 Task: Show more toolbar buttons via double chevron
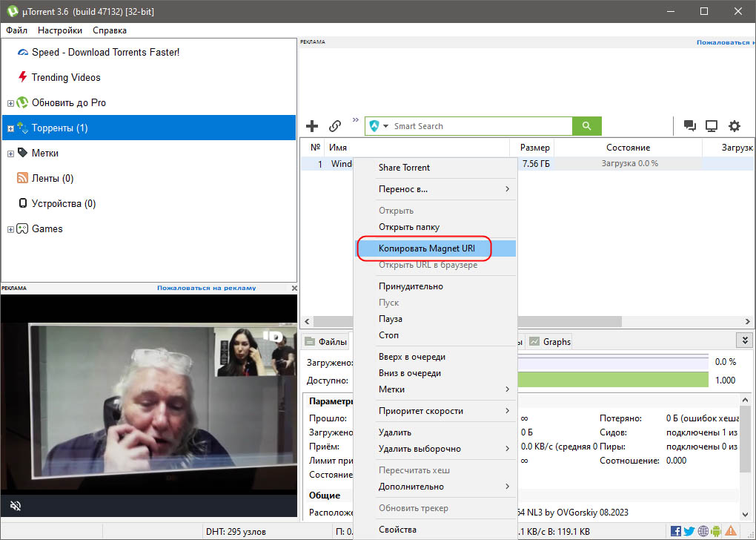pos(355,119)
